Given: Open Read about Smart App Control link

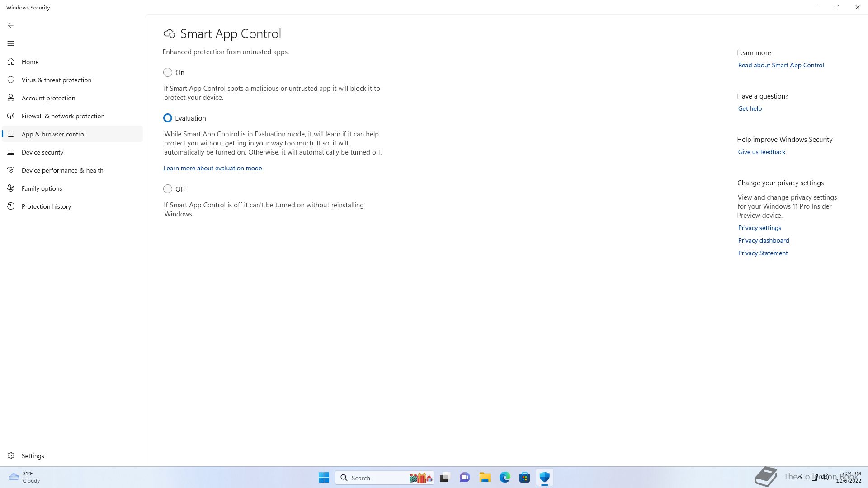Looking at the screenshot, I should [781, 65].
